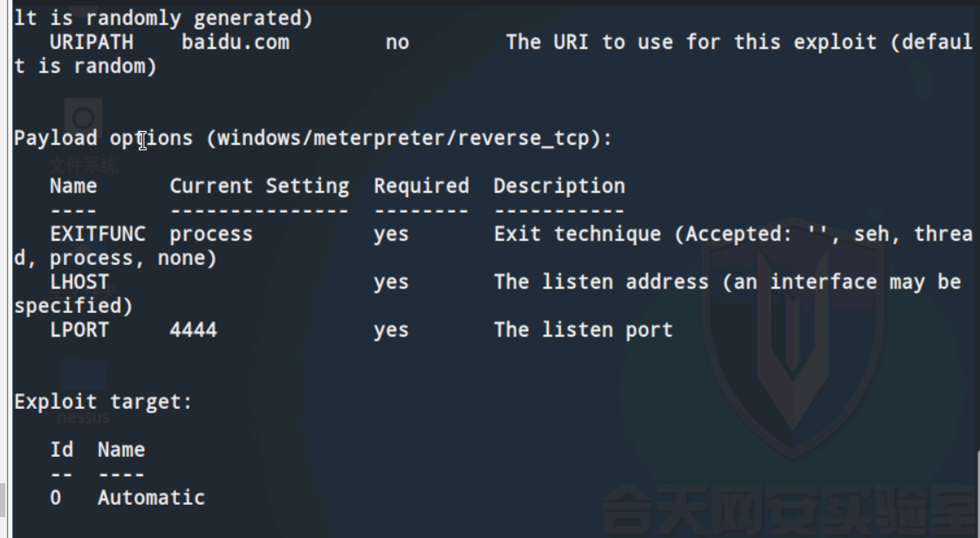Click the process setting value
Screen dimensions: 980x538
point(210,234)
